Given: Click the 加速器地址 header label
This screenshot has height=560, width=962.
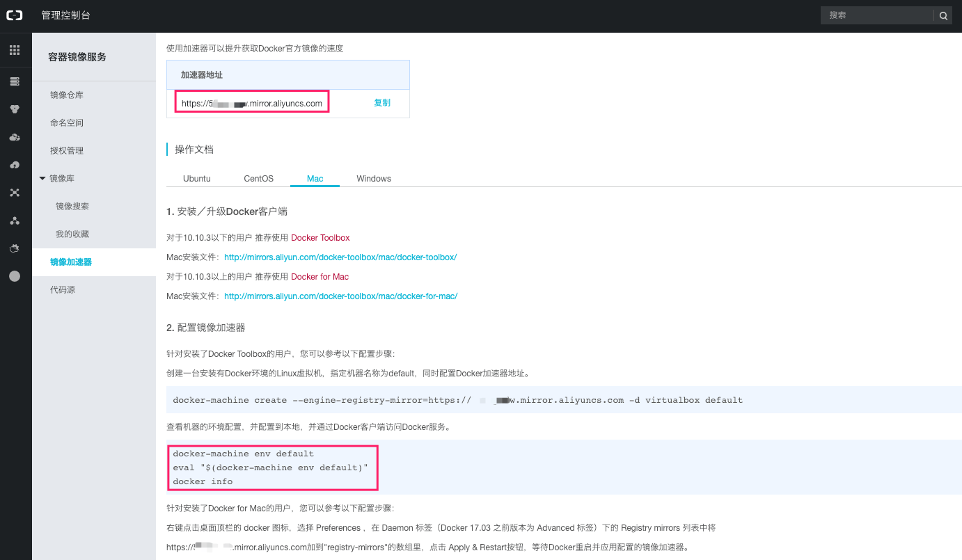Looking at the screenshot, I should 202,74.
